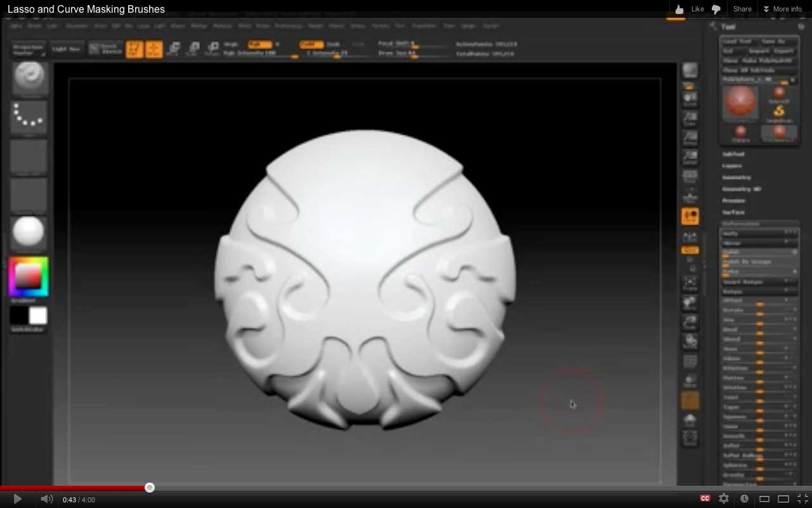The width and height of the screenshot is (812, 508).
Task: Expand the Geometry HD sub-palette
Action: pos(742,189)
